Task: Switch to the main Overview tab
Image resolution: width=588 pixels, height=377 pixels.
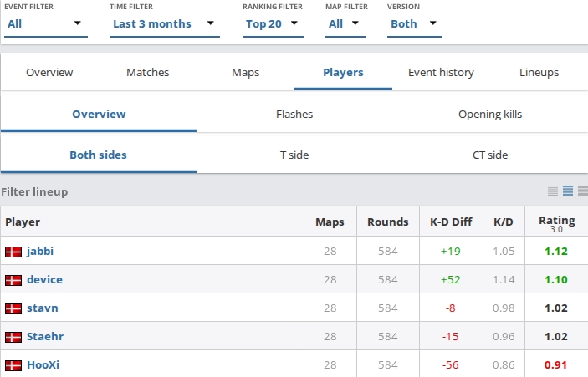Action: click(x=49, y=73)
